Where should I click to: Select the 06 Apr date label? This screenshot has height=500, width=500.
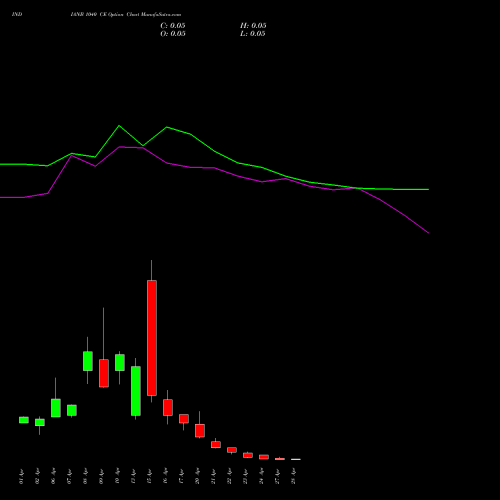click(53, 477)
